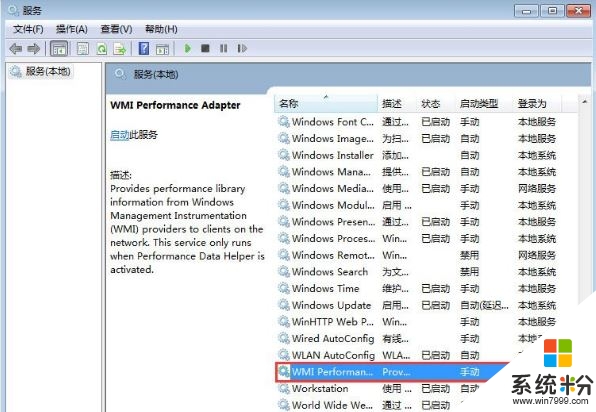Open the 帮助(H) menu
596x412 pixels.
pos(161,29)
